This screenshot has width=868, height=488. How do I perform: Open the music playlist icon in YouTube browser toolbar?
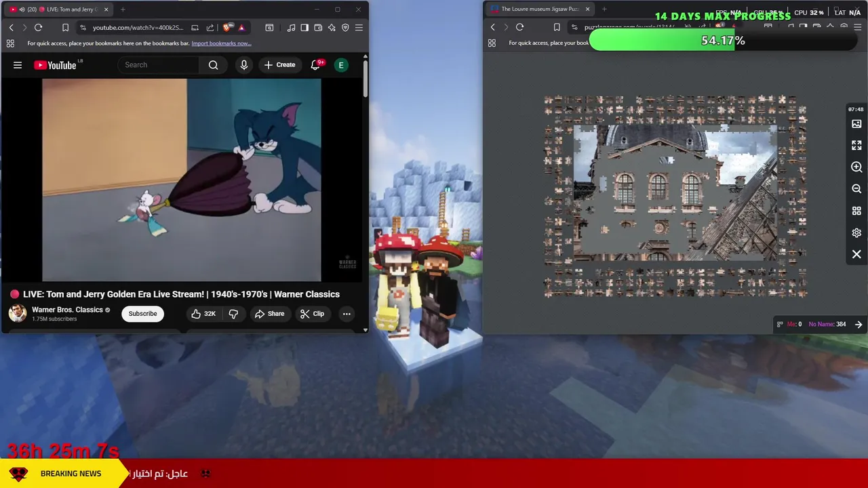(291, 28)
